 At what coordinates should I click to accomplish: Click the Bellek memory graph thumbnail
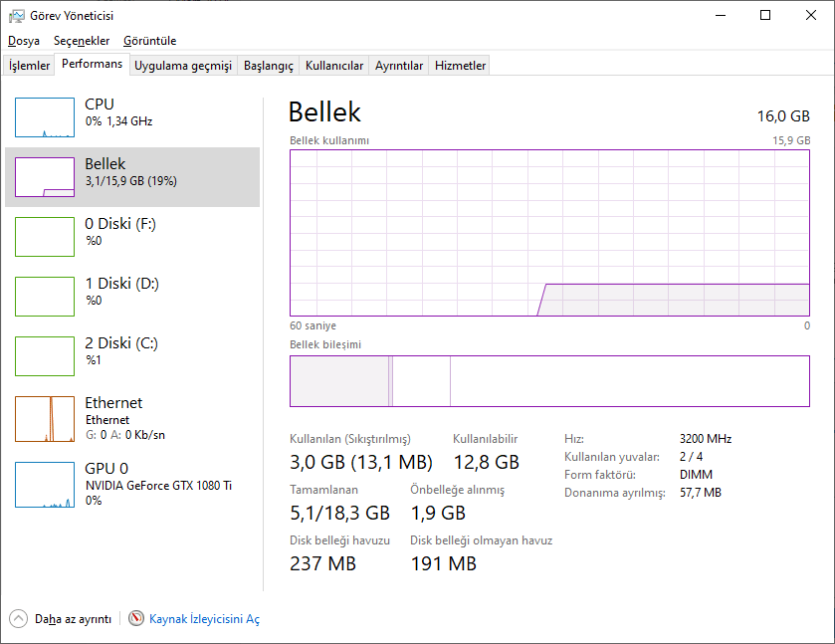[x=45, y=177]
